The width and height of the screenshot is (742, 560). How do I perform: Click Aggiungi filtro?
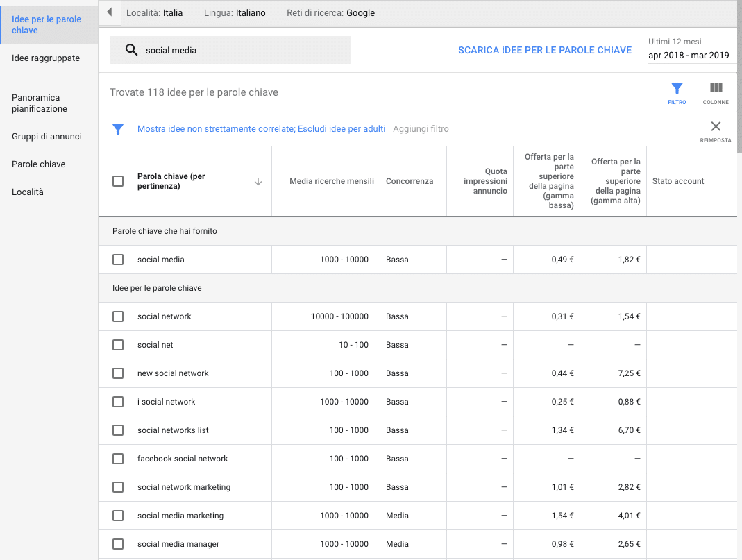click(421, 128)
